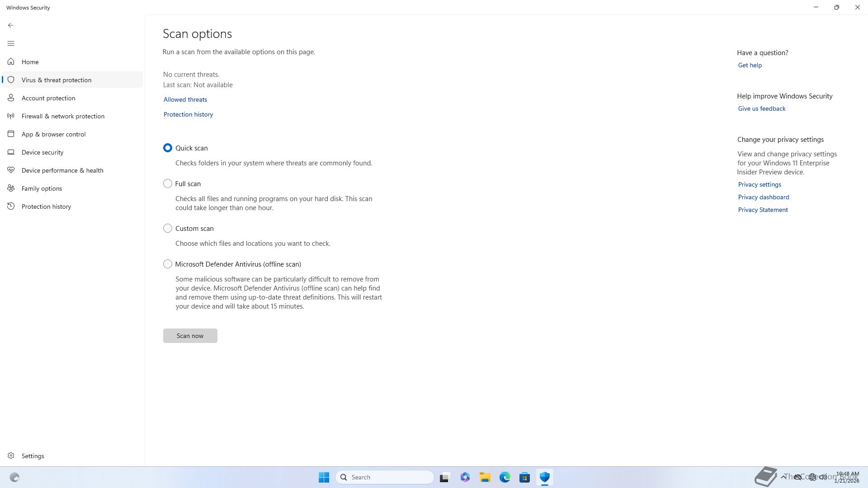
Task: Select the Full scan radio button
Action: click(168, 183)
